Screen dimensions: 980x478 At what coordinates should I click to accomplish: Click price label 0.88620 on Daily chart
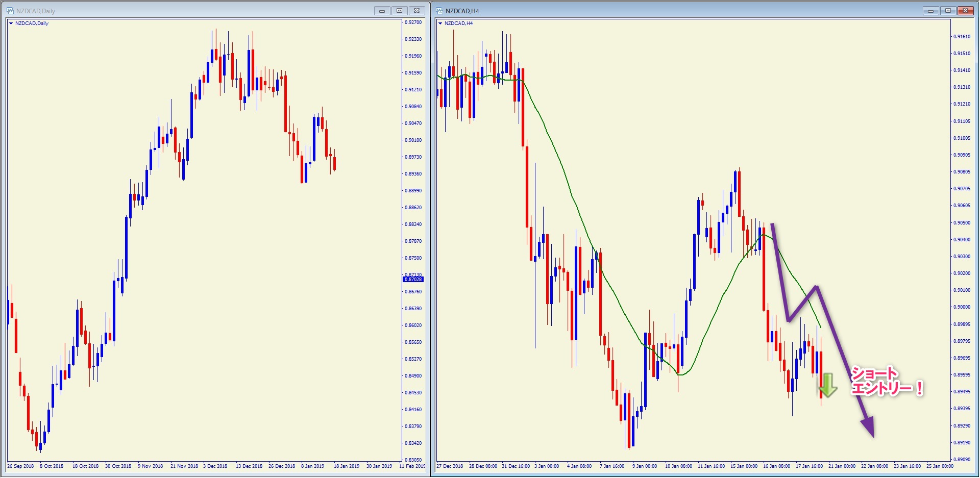coord(413,208)
